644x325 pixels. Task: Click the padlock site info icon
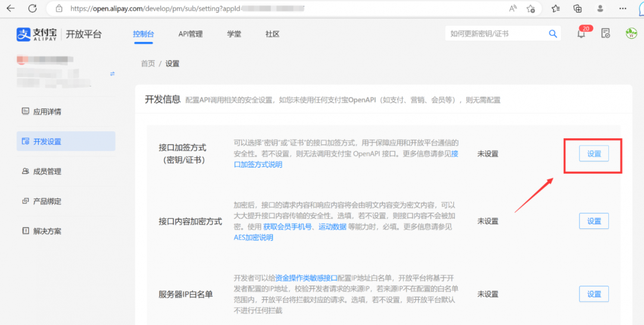[59, 8]
